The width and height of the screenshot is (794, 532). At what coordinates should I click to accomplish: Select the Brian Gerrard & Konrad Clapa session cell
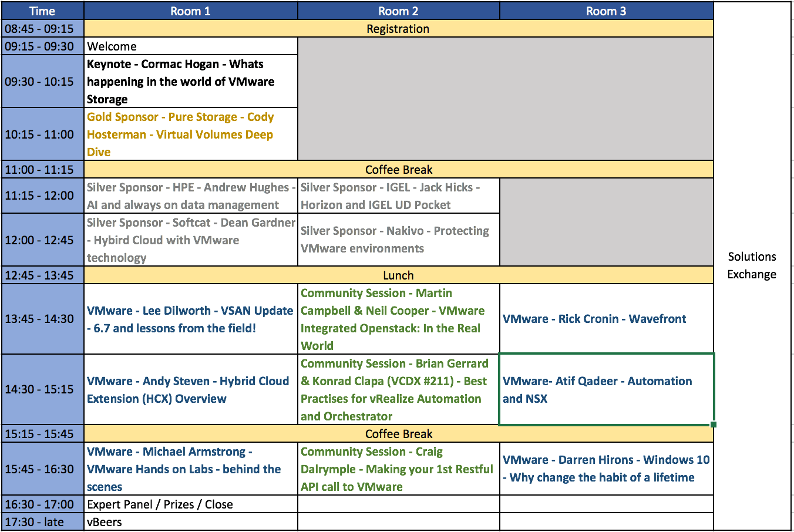(399, 390)
